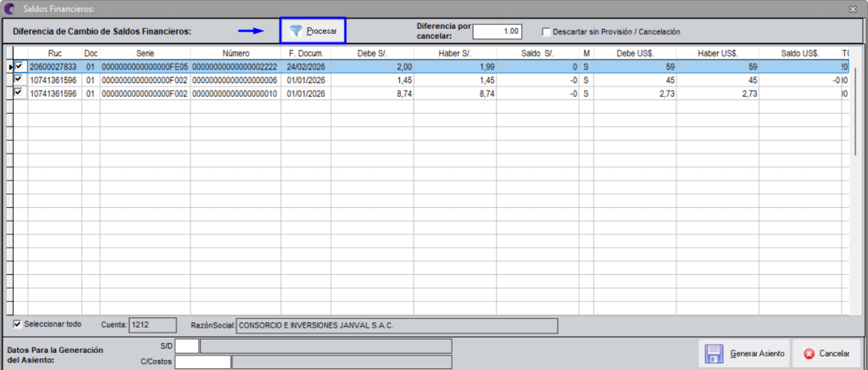Select the Debe US$. cell 59
Screen dimensions: 868x370
(x=635, y=66)
